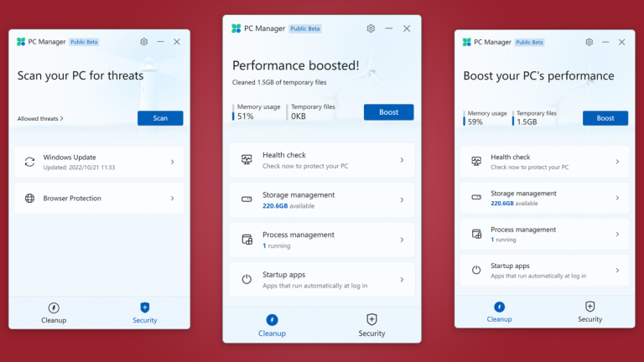Expand Browser Protection chevron in left window
The height and width of the screenshot is (362, 644).
tap(173, 199)
